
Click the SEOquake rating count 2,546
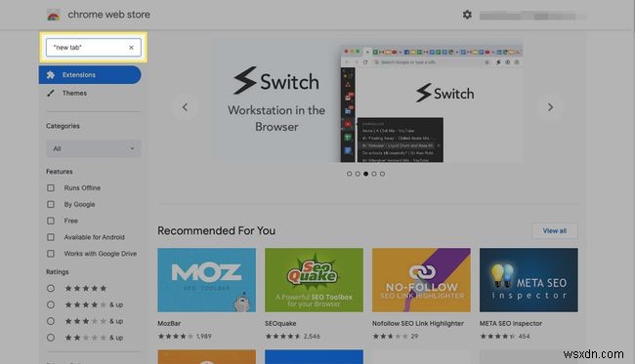[x=312, y=336]
